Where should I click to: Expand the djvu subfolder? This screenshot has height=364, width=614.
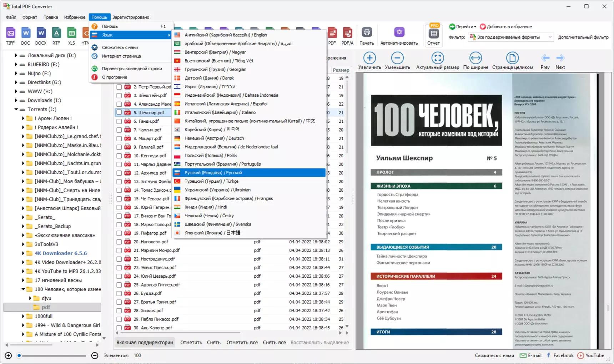[x=30, y=298]
